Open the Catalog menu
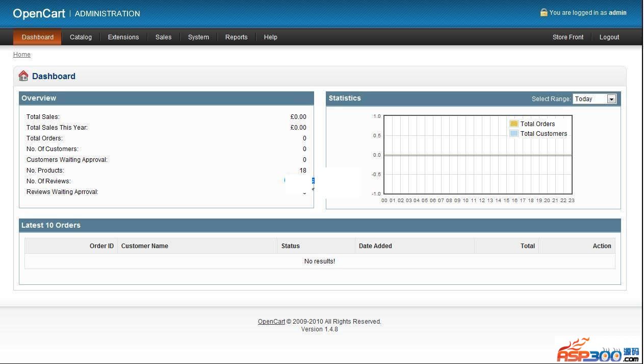The image size is (644, 364). tap(81, 37)
